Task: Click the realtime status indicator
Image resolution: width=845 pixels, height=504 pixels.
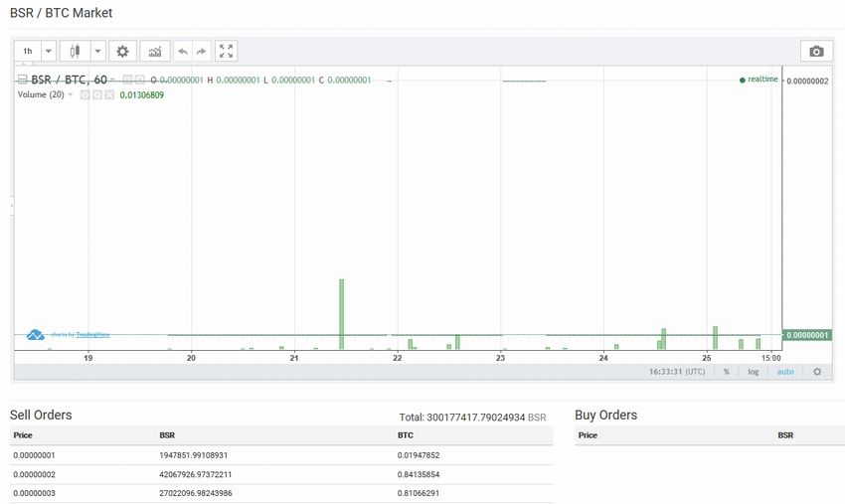Action: (759, 80)
